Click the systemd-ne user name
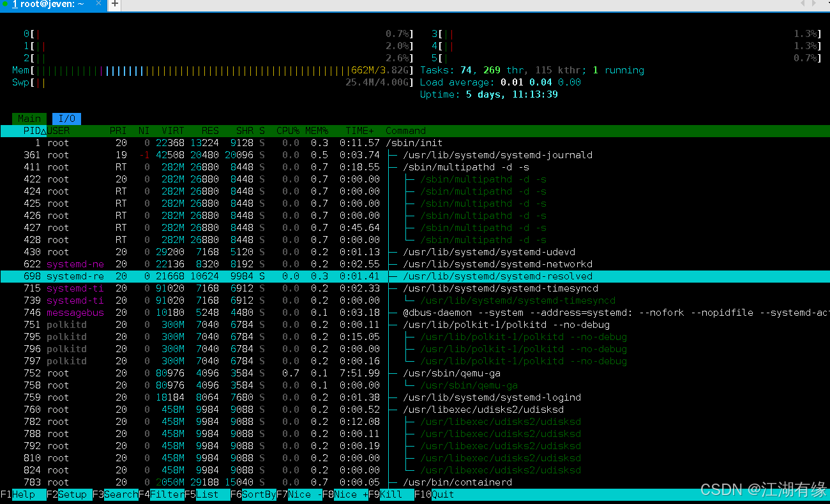This screenshot has width=830, height=504. tap(75, 264)
